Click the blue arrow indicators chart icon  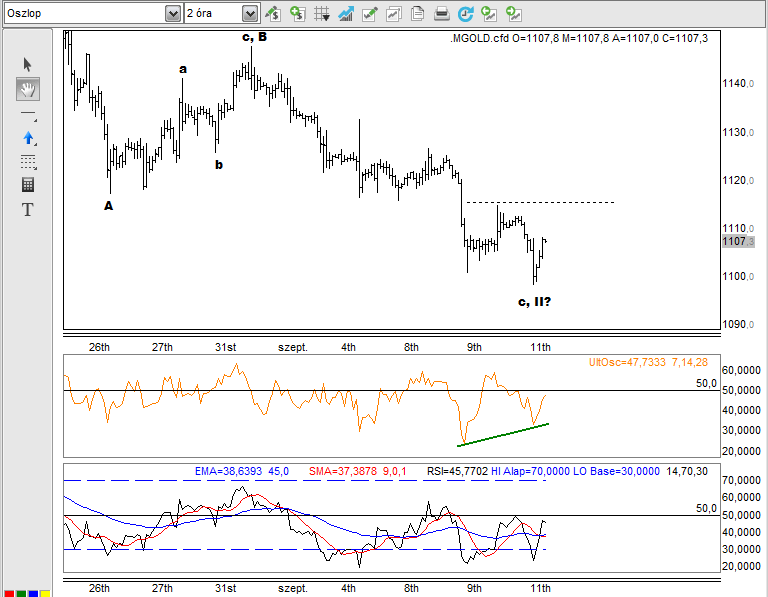click(346, 14)
